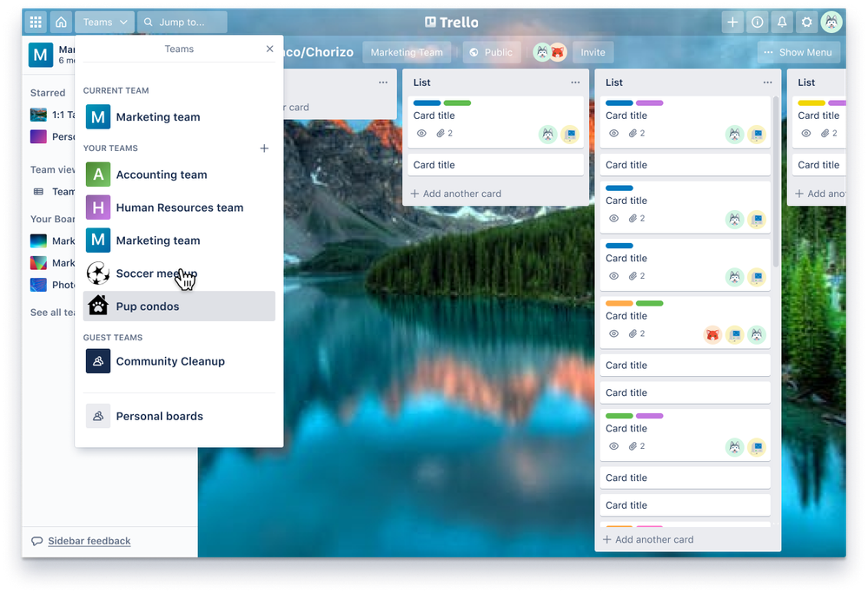The height and width of the screenshot is (593, 868).
Task: Add another card at bottom of third list
Action: (x=647, y=539)
